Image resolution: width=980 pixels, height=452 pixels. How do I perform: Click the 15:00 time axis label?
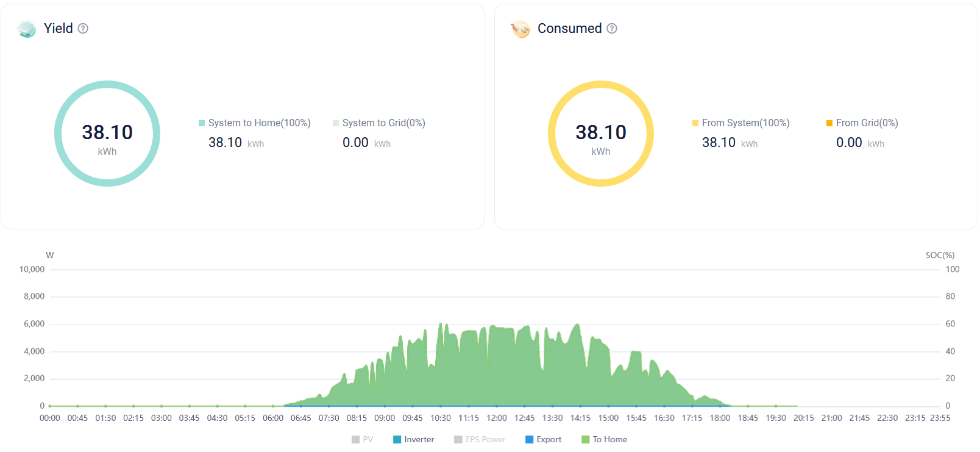click(x=608, y=418)
